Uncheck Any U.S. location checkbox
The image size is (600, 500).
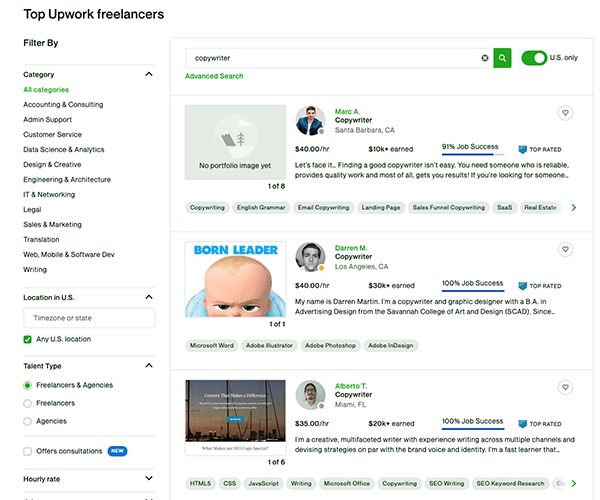point(28,339)
